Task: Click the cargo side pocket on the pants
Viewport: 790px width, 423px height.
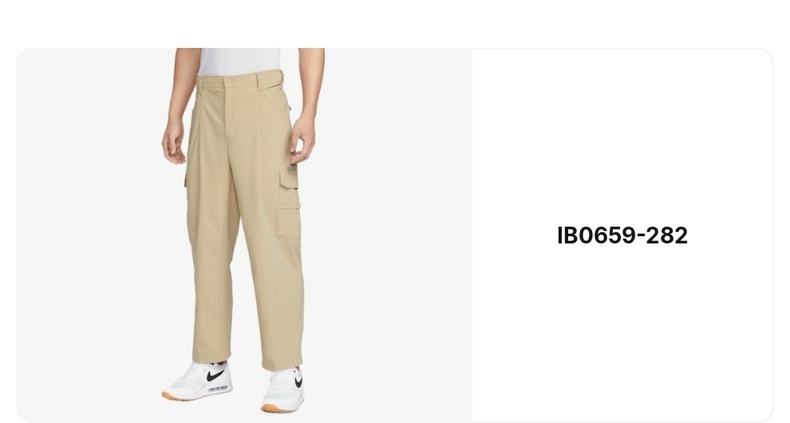Action: coord(289,204)
